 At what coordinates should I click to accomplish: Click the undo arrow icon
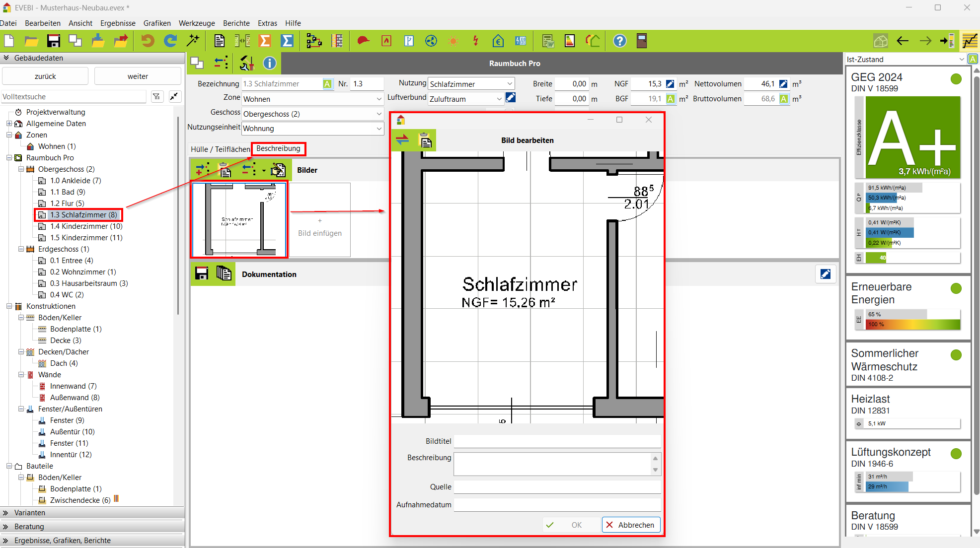pos(148,41)
